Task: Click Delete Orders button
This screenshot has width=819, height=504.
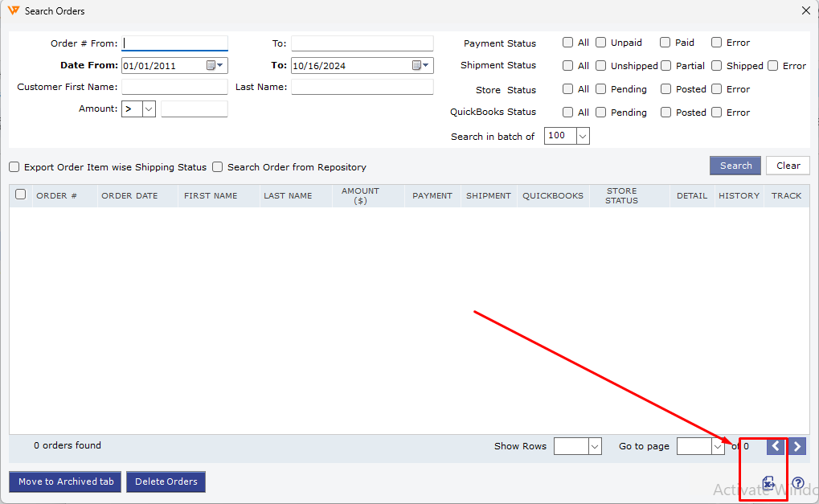Action: 166,481
